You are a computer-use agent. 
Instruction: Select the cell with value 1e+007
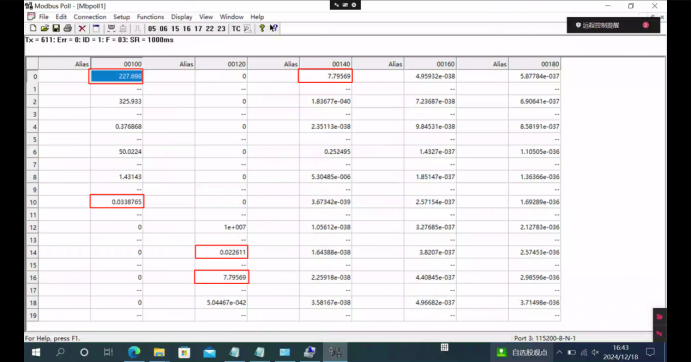(221, 227)
